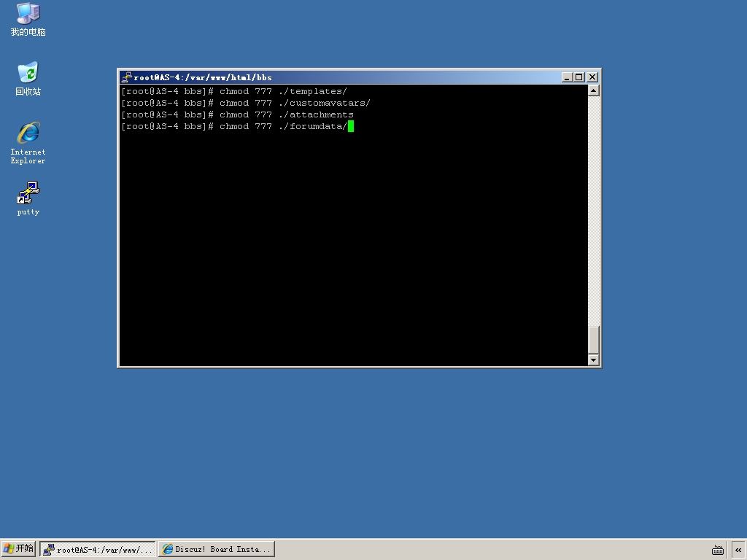747x560 pixels.
Task: Switch to Discuz! Board Install taskbar button
Action: point(217,549)
